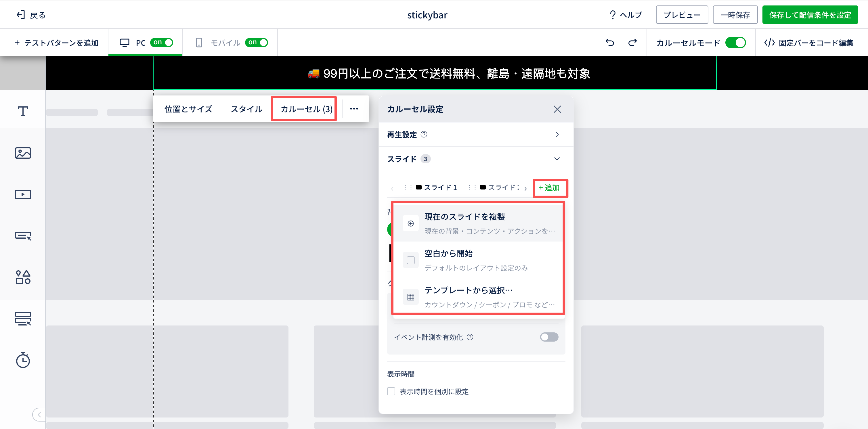Click help icon next to イベント計測を有効化
This screenshot has width=868, height=429.
click(470, 337)
